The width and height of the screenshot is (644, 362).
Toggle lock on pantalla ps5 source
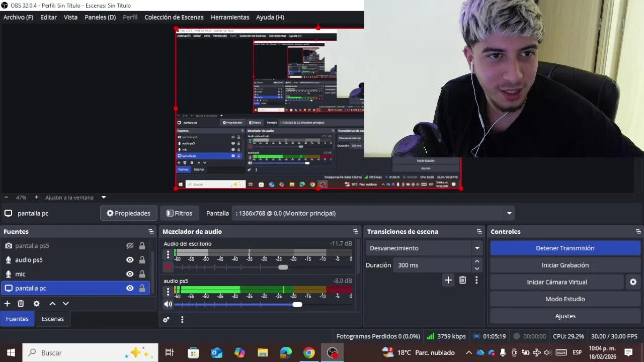click(142, 246)
